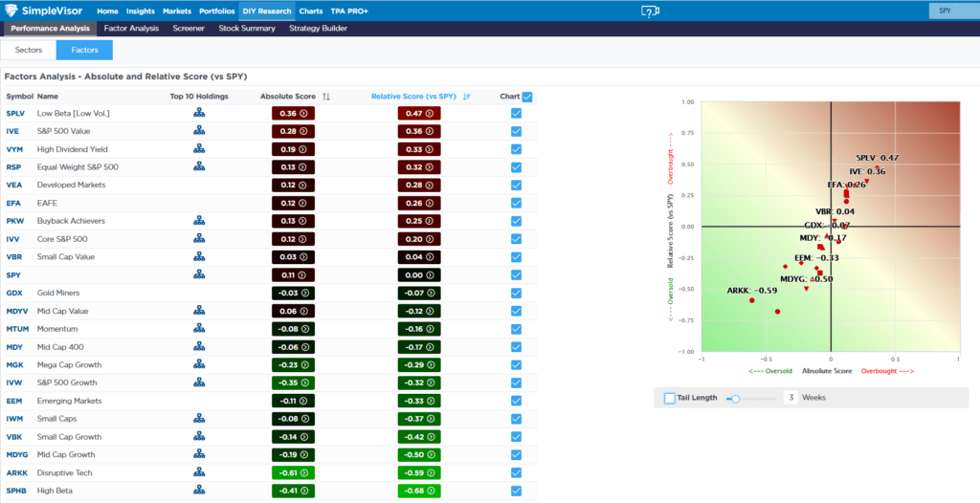Image resolution: width=980 pixels, height=503 pixels.
Task: Open the video help icon in header
Action: pos(650,11)
